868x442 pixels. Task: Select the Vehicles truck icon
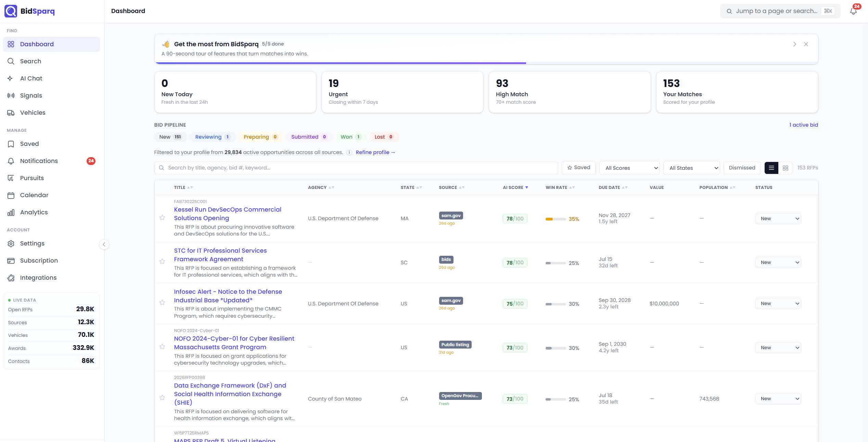click(11, 113)
